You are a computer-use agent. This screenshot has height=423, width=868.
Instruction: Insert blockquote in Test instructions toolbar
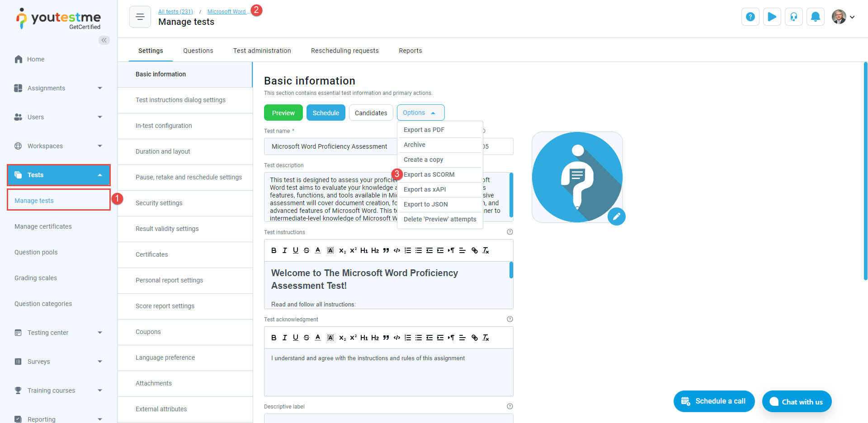pos(386,250)
